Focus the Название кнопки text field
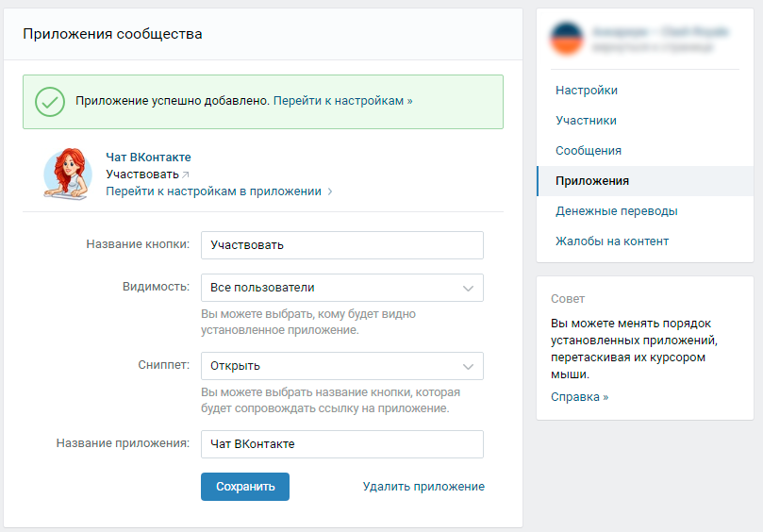The width and height of the screenshot is (763, 532). [342, 245]
